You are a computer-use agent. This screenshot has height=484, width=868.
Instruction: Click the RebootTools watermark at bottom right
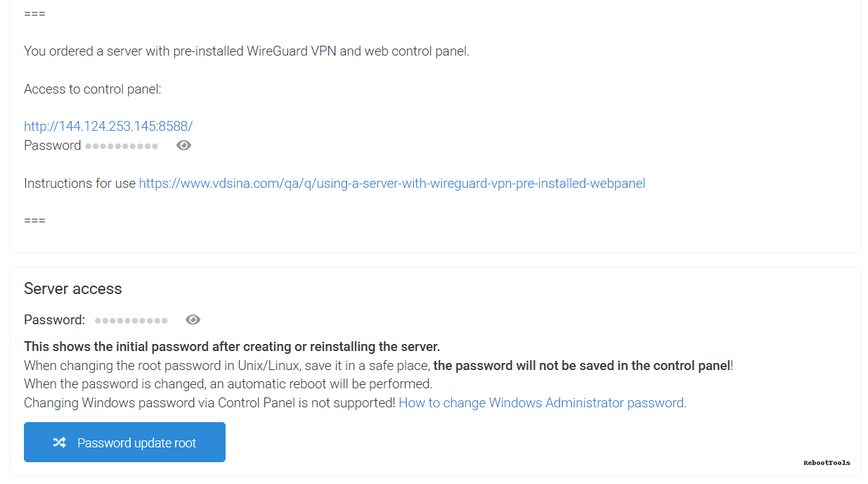[827, 462]
